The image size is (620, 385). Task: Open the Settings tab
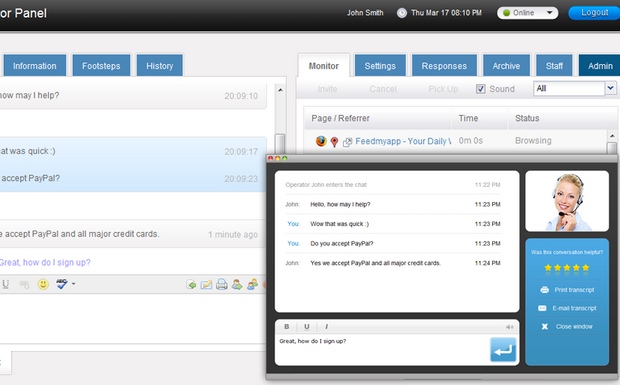380,66
